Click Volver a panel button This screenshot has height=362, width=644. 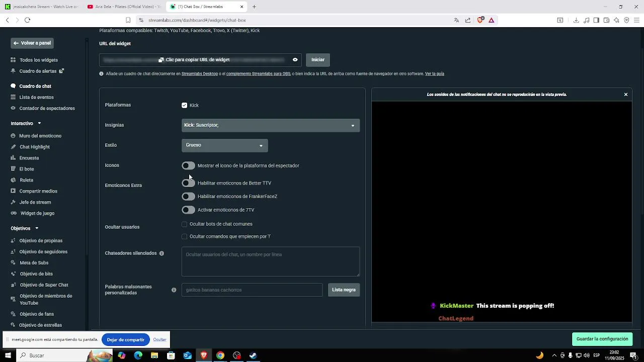(32, 43)
